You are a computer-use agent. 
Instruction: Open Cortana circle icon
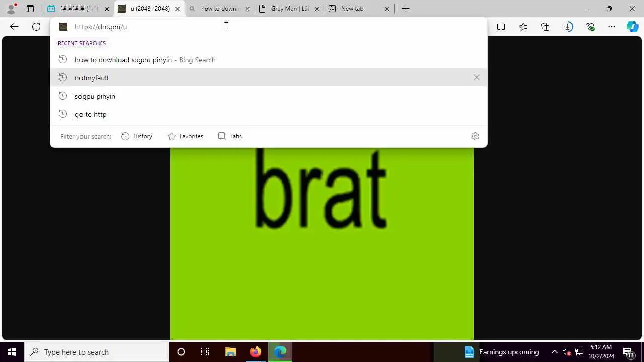coord(181,352)
